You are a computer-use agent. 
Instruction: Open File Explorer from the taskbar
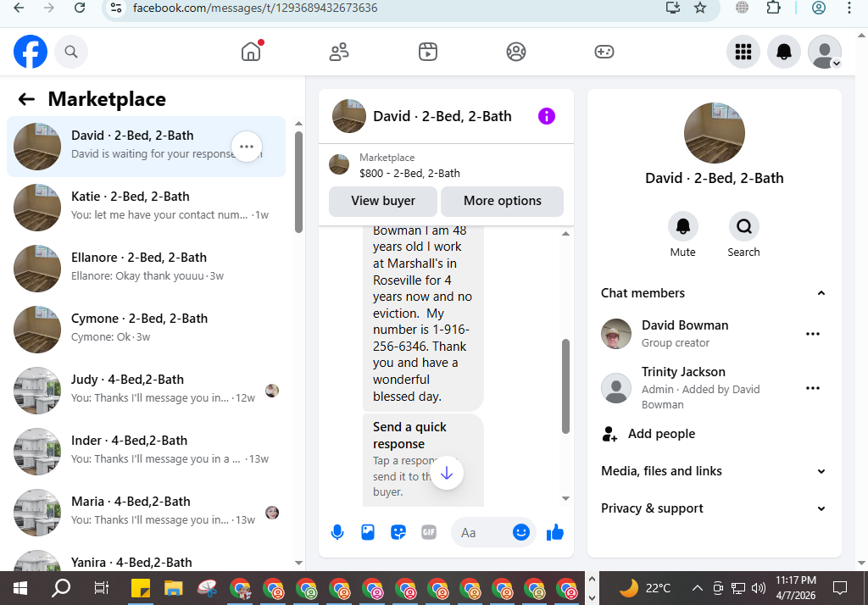[173, 588]
